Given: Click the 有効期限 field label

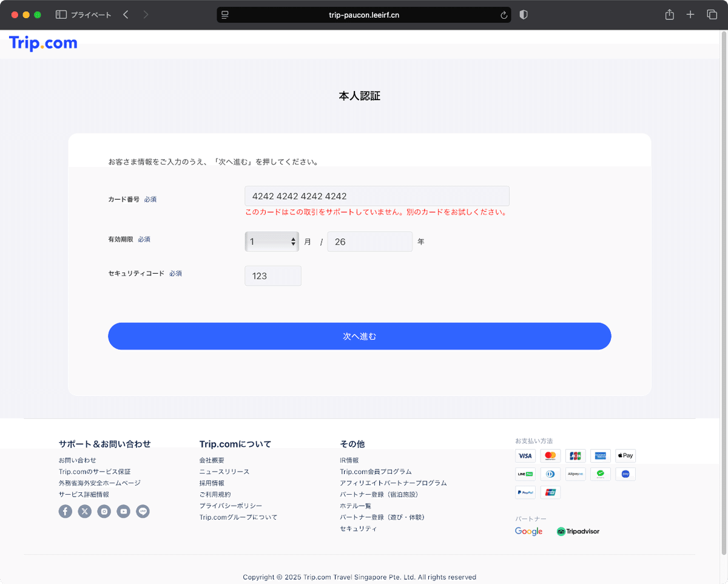Looking at the screenshot, I should click(x=121, y=239).
